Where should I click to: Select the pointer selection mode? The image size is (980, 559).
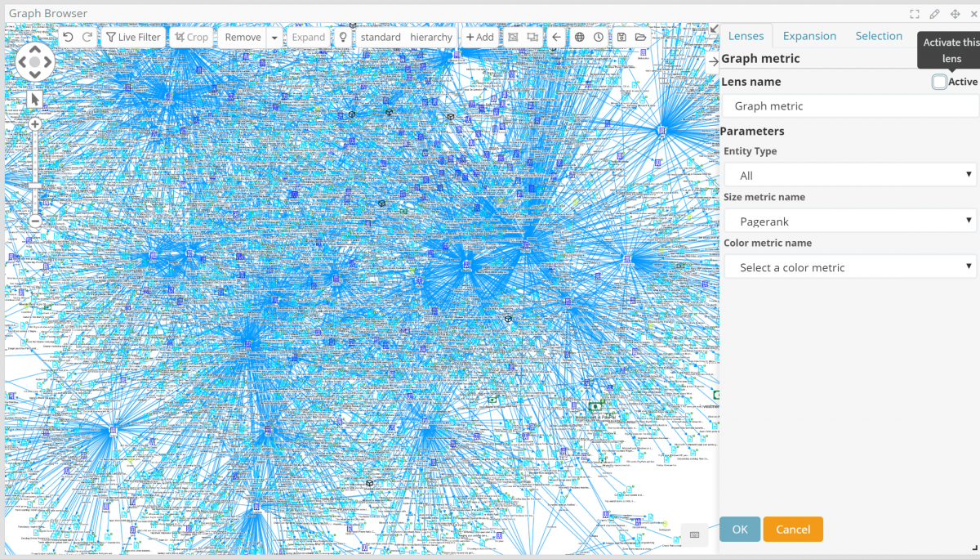pyautogui.click(x=34, y=99)
